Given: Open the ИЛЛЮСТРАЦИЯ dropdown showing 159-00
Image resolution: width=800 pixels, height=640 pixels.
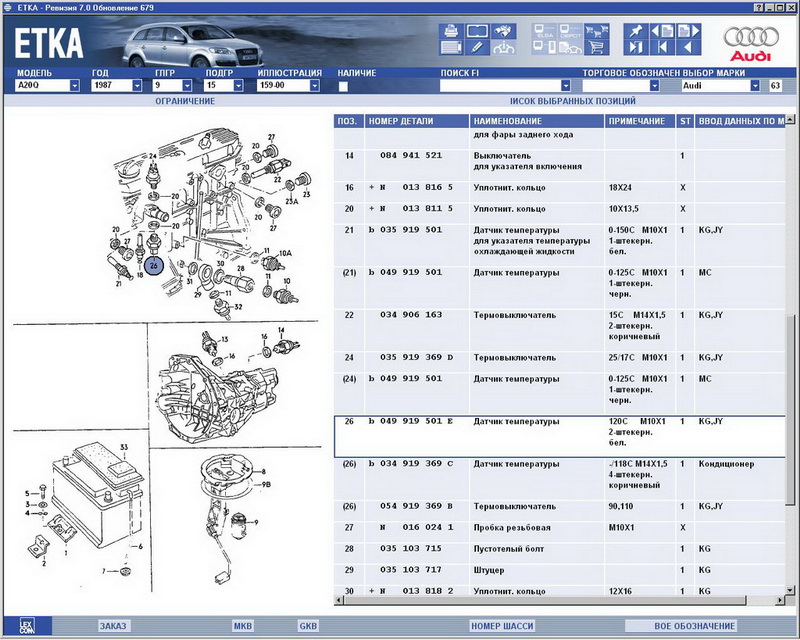Looking at the screenshot, I should click(x=315, y=86).
